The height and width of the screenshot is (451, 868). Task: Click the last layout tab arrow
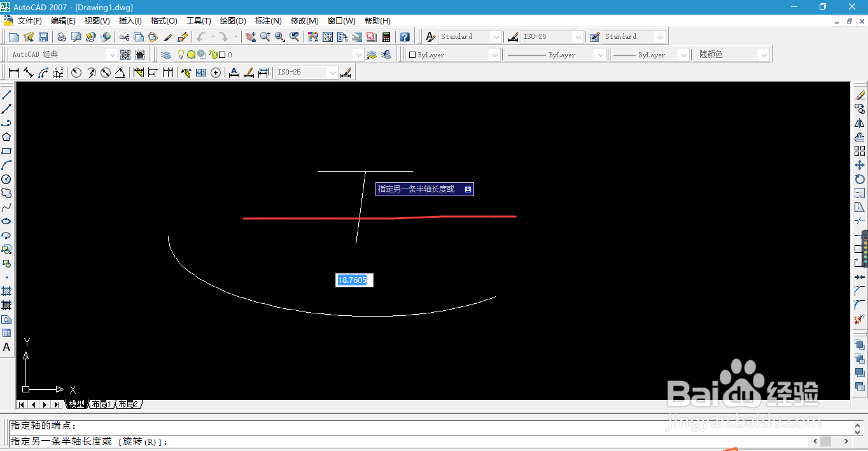point(57,404)
